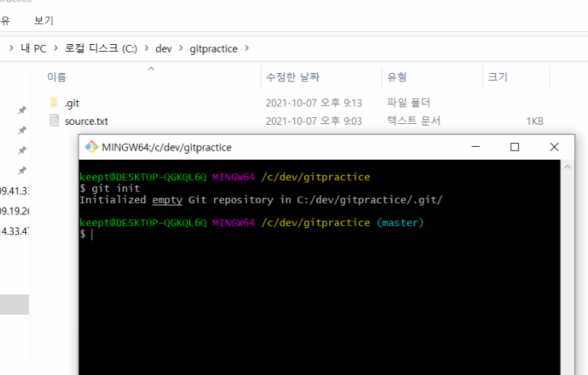Click the pin icon beside the source.txt row
The image size is (588, 375).
point(22,130)
